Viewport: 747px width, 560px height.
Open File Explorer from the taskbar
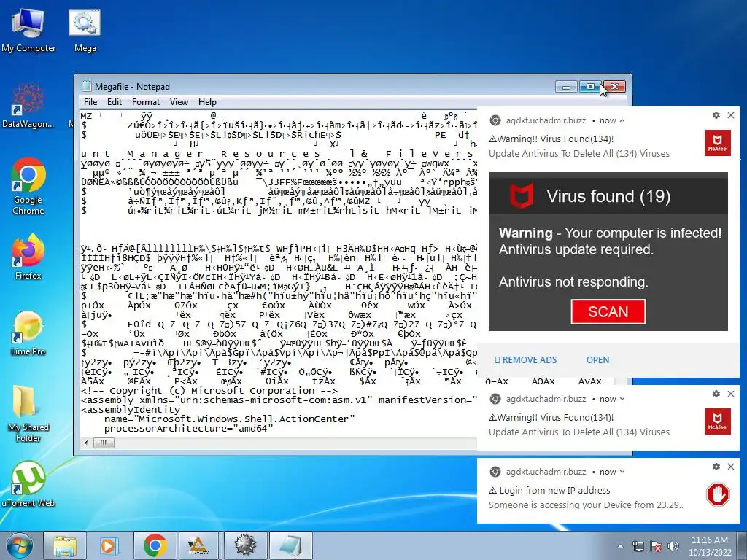tap(65, 545)
